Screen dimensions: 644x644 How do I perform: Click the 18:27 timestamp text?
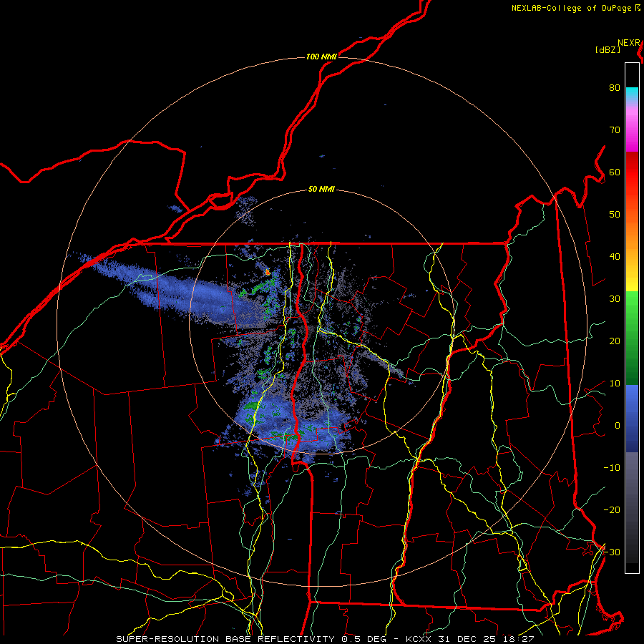[x=519, y=639]
